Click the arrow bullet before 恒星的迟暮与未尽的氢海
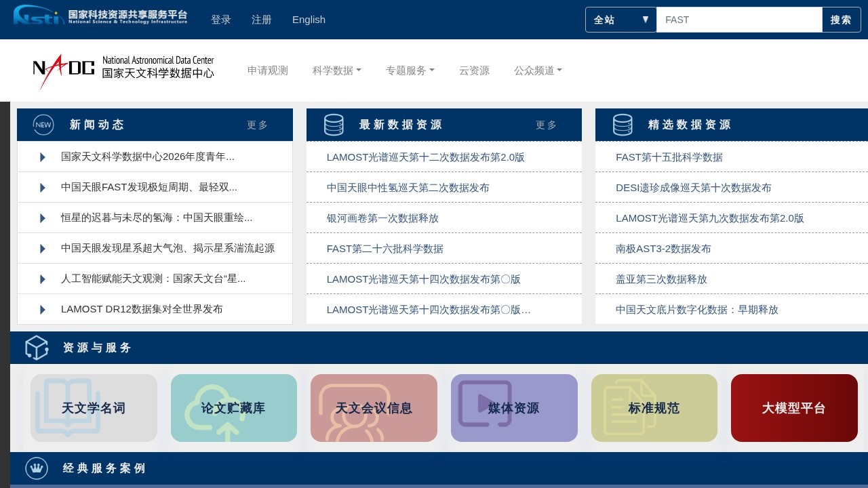 43,218
